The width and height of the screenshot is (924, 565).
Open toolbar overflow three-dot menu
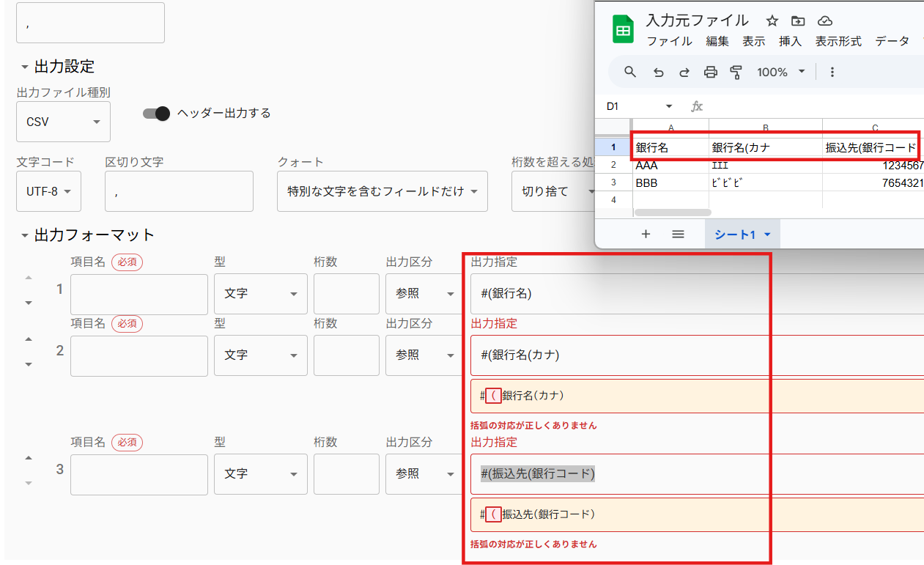tap(832, 72)
